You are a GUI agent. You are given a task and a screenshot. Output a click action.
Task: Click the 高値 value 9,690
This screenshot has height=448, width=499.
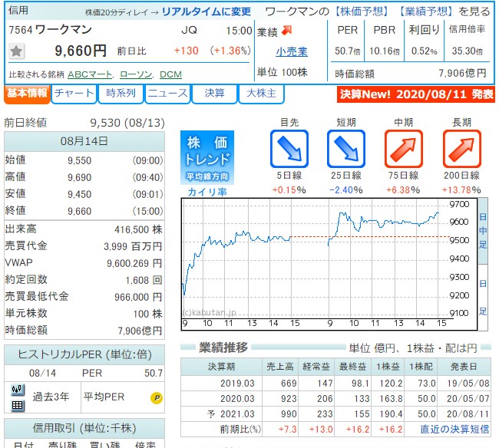tap(79, 177)
